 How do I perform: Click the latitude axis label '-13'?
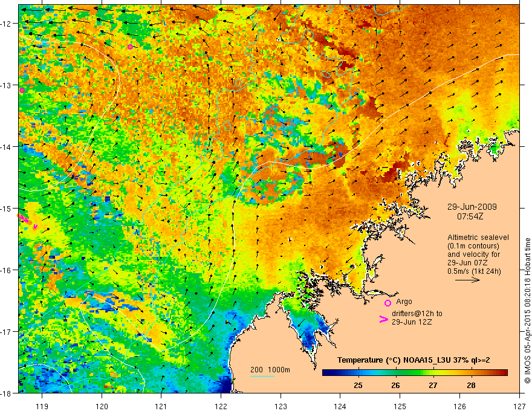click(6, 85)
